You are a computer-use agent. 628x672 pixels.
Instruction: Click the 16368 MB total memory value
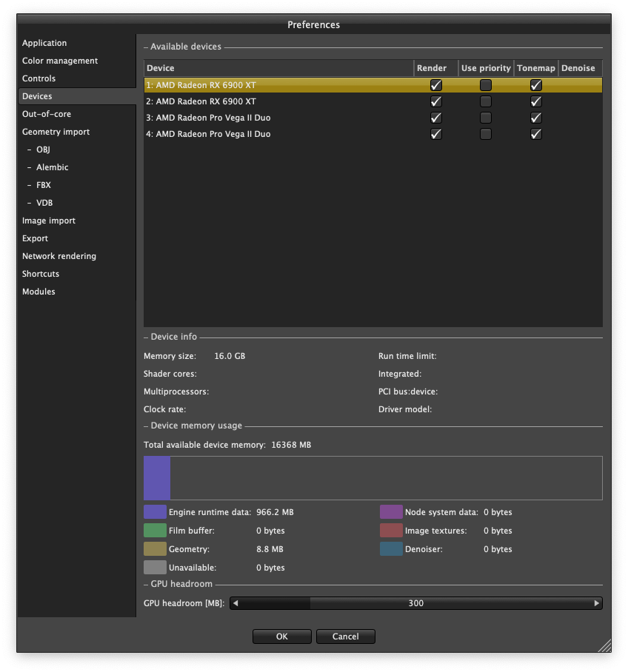point(291,445)
